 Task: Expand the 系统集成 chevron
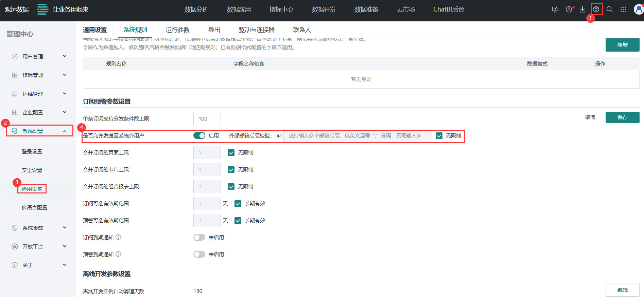(x=65, y=227)
